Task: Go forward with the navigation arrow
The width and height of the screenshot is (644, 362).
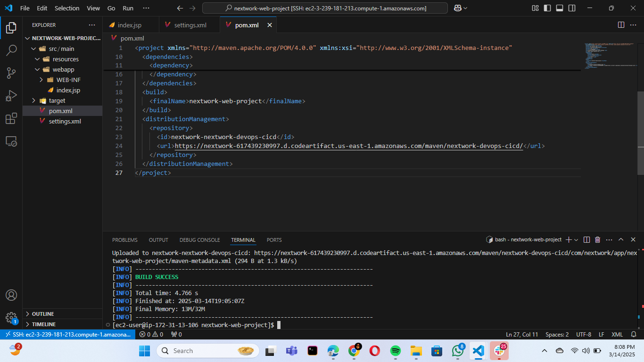Action: pyautogui.click(x=192, y=8)
